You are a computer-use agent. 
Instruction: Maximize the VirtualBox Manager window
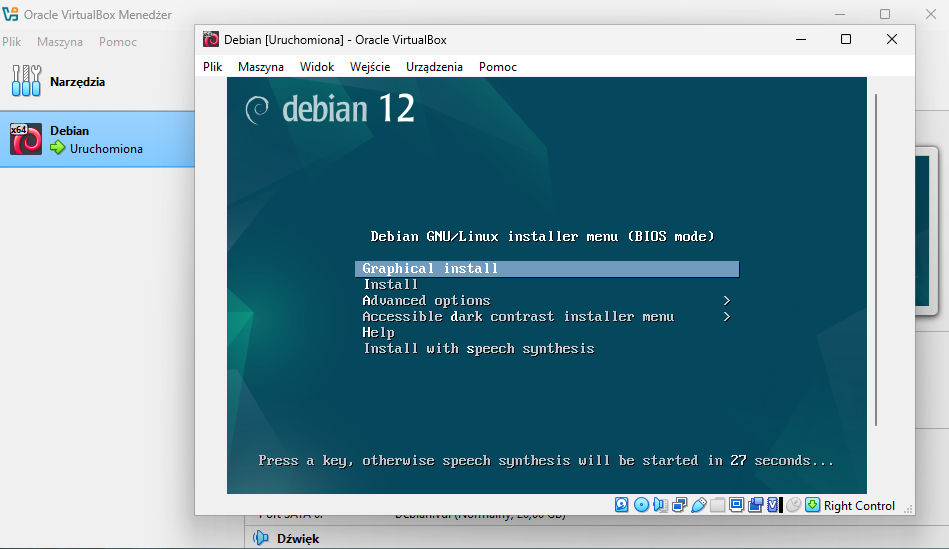[885, 14]
